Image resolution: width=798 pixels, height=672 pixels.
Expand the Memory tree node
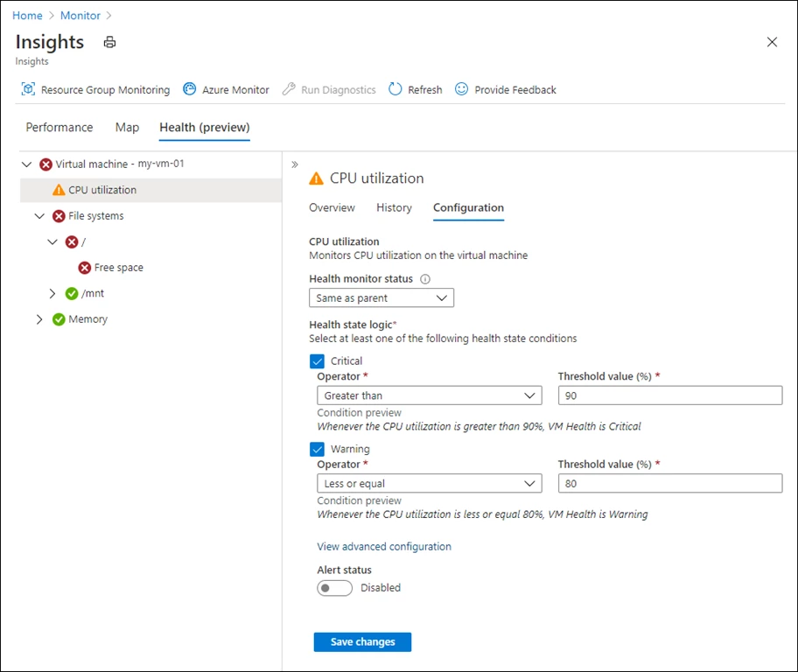tap(38, 319)
